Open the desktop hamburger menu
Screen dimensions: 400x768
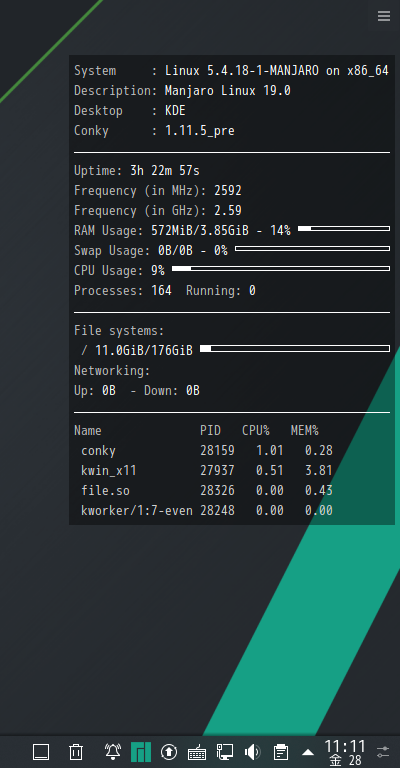384,16
